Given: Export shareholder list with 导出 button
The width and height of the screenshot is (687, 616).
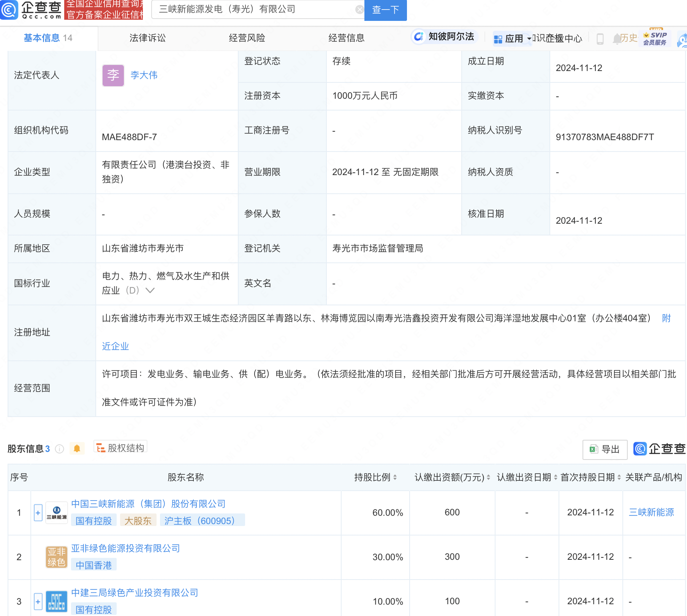Looking at the screenshot, I should pos(605,449).
